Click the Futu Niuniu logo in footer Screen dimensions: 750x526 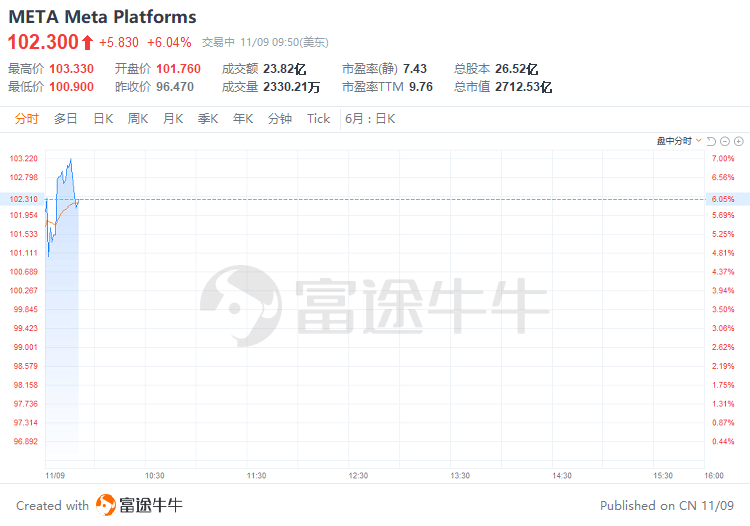tap(139, 505)
